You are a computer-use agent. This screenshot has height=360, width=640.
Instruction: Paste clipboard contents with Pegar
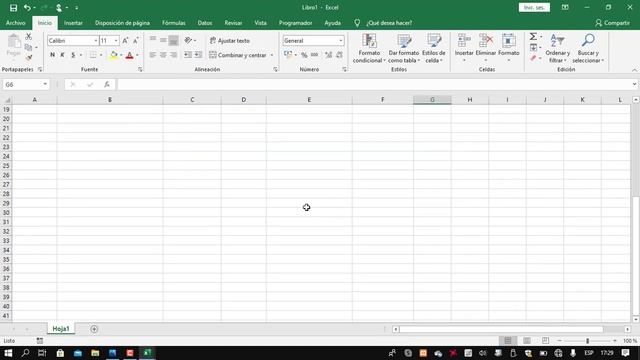[13, 46]
